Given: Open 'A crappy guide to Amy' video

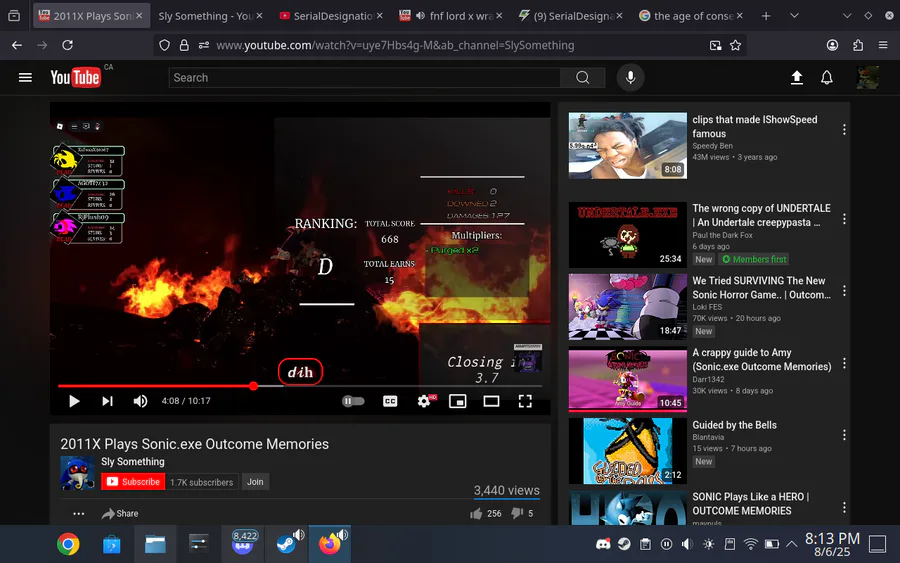Looking at the screenshot, I should coord(761,359).
